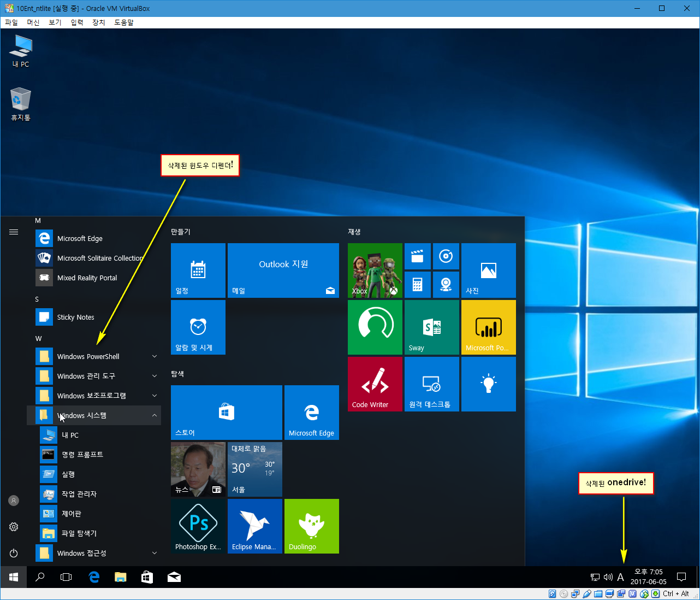The width and height of the screenshot is (700, 600).
Task: Expand the Windows 보조프로그램 folder
Action: tap(94, 396)
